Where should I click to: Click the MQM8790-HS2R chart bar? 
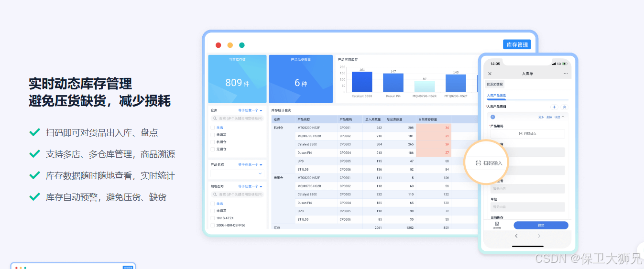tap(425, 86)
